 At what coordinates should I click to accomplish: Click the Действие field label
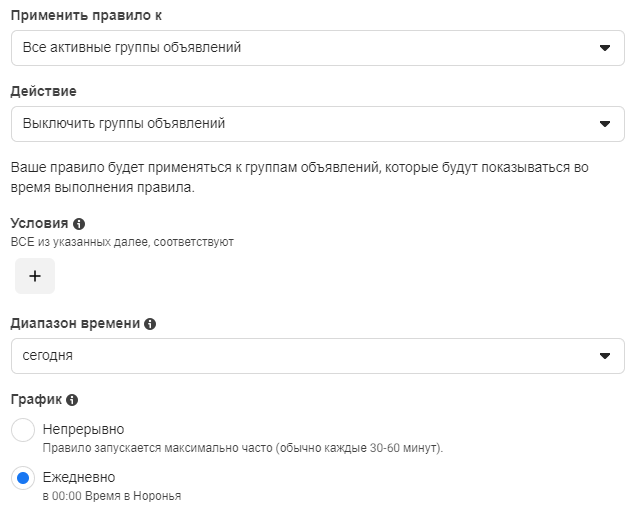[x=43, y=91]
